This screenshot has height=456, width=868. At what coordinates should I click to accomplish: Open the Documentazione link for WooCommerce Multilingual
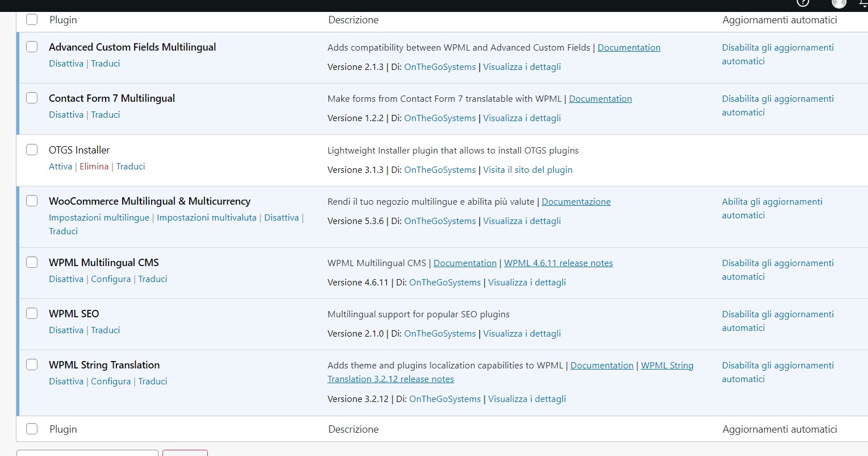[x=576, y=202]
